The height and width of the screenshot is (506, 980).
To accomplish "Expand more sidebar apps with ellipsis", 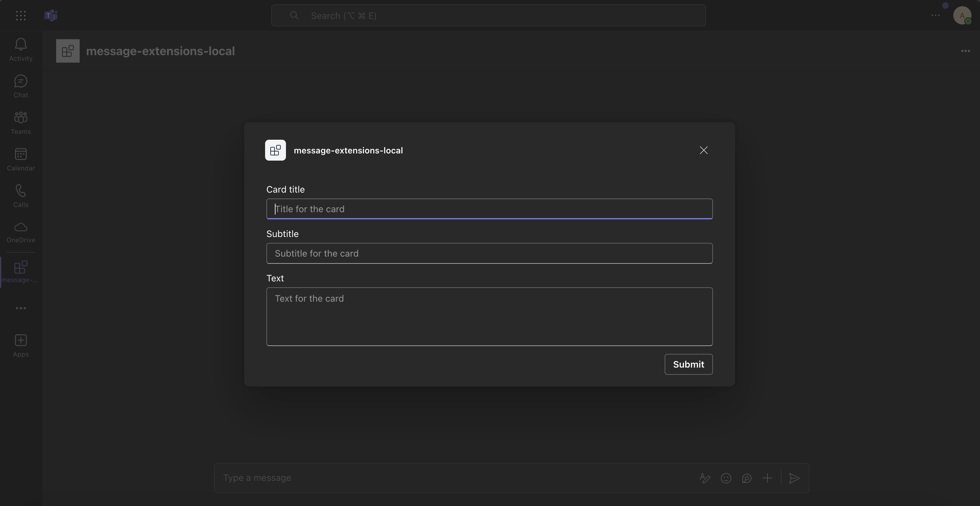I will [x=21, y=308].
